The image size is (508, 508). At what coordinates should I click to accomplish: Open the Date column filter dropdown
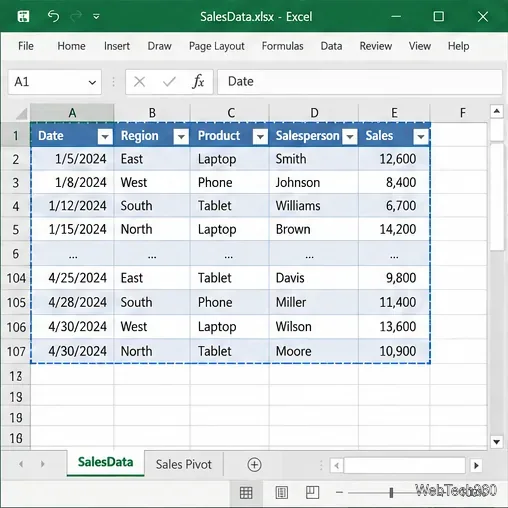click(x=105, y=136)
